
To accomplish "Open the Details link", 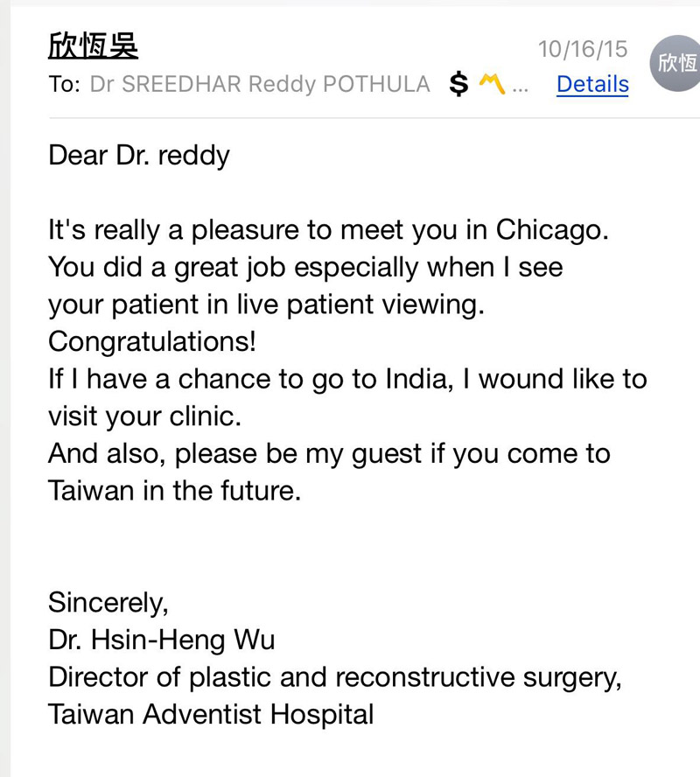I will click(592, 84).
